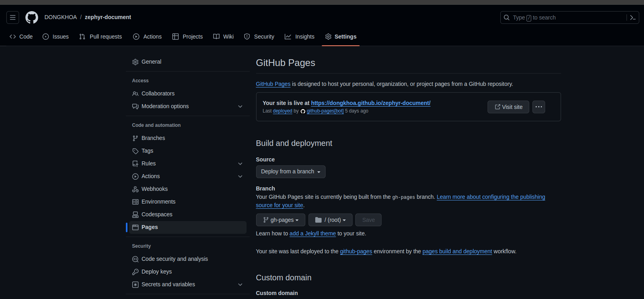Open the Projects tab
Screen dimensions: 644x299
pyautogui.click(x=187, y=37)
